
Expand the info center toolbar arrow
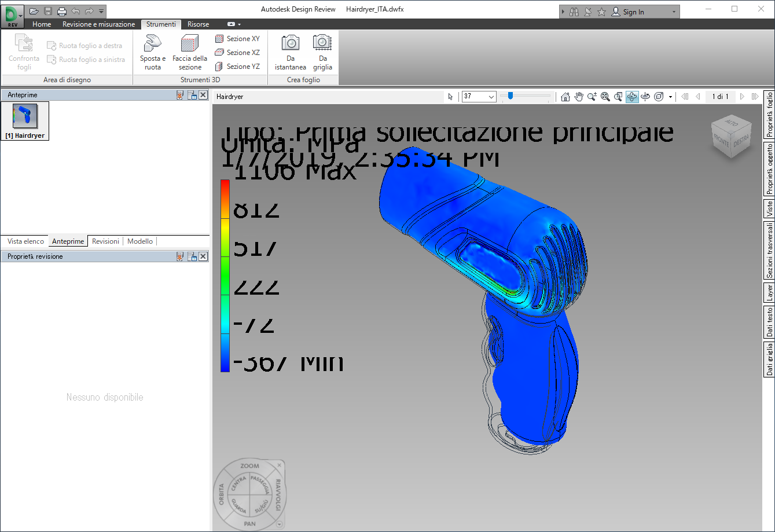coord(564,12)
